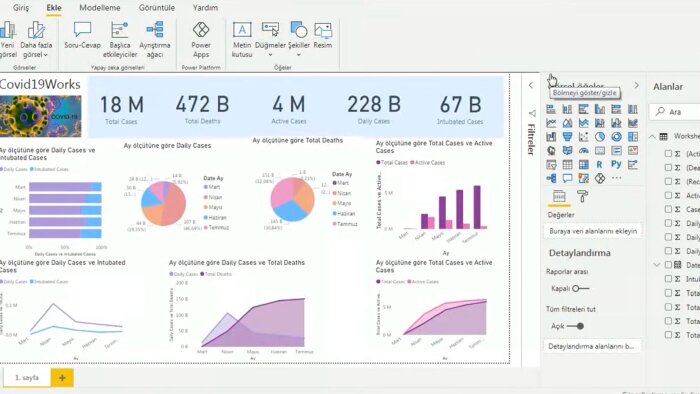This screenshot has height=394, width=700.
Task: Click the Detaylandırma alanlarını drill-through well
Action: tap(593, 346)
